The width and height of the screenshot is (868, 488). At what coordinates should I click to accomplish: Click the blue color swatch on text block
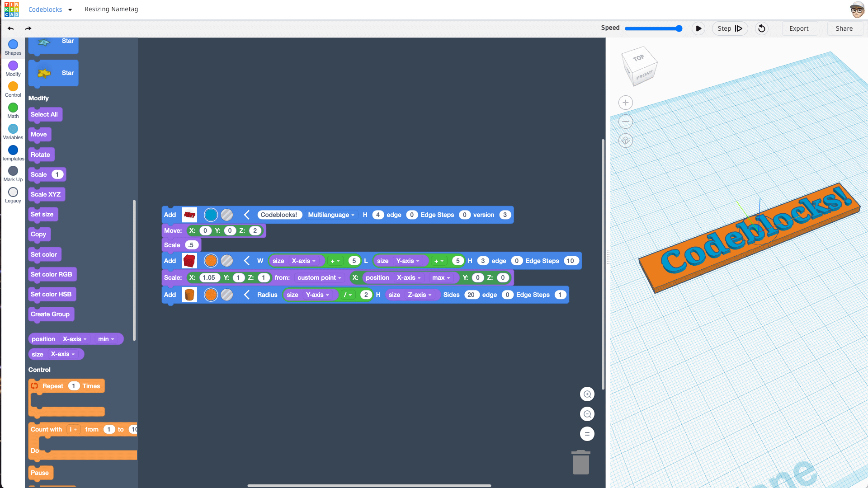(211, 215)
